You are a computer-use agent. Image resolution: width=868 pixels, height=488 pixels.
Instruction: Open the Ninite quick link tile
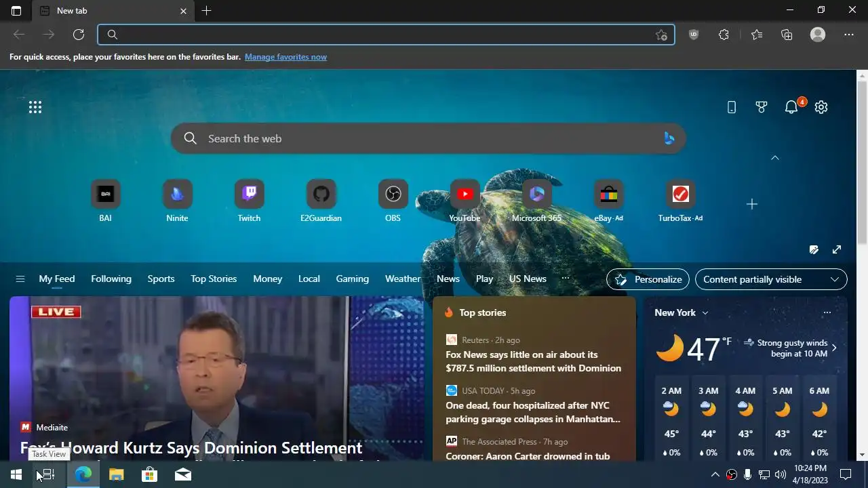click(x=177, y=201)
